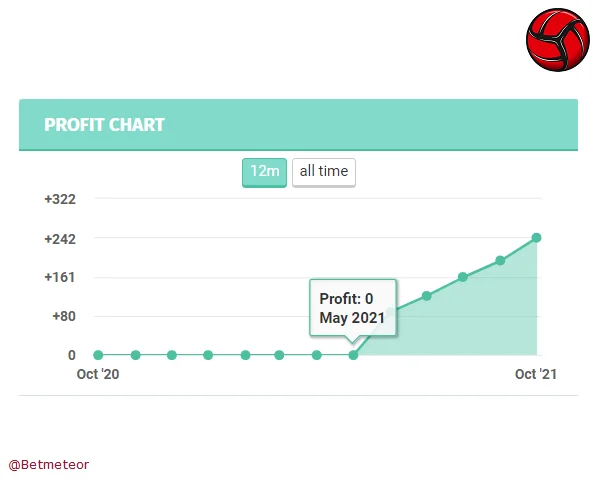Image resolution: width=600 pixels, height=480 pixels.
Task: Click the +161 y-axis label
Action: (60, 277)
